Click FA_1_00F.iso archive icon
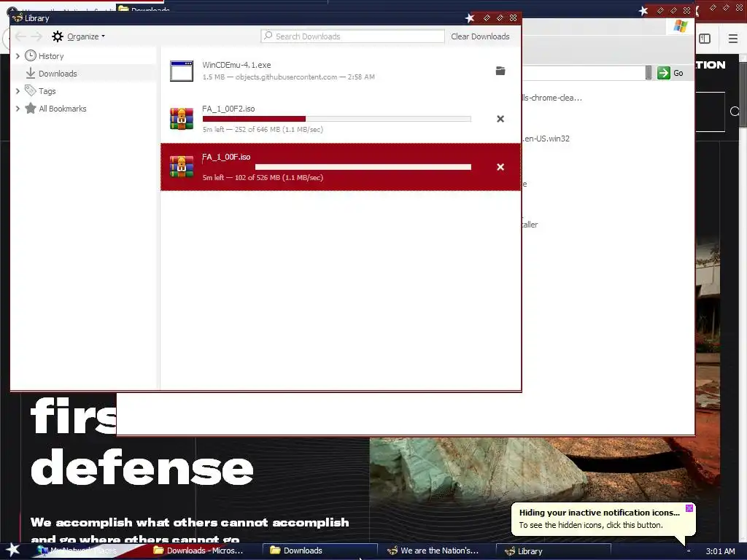This screenshot has height=560, width=747. tap(182, 167)
